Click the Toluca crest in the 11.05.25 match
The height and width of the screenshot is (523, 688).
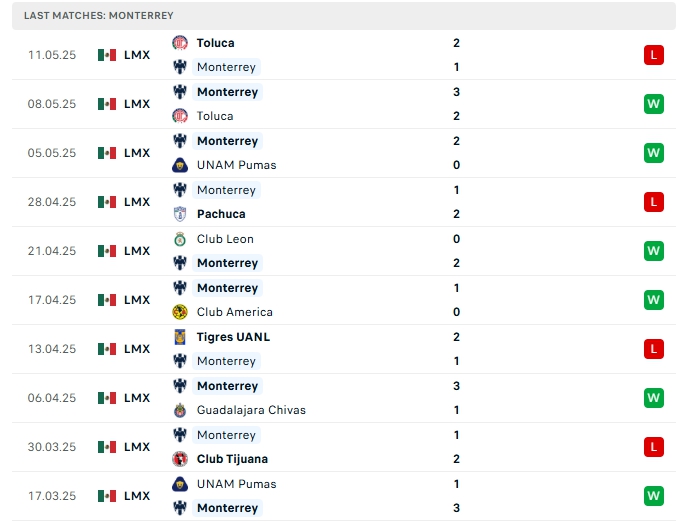point(180,43)
